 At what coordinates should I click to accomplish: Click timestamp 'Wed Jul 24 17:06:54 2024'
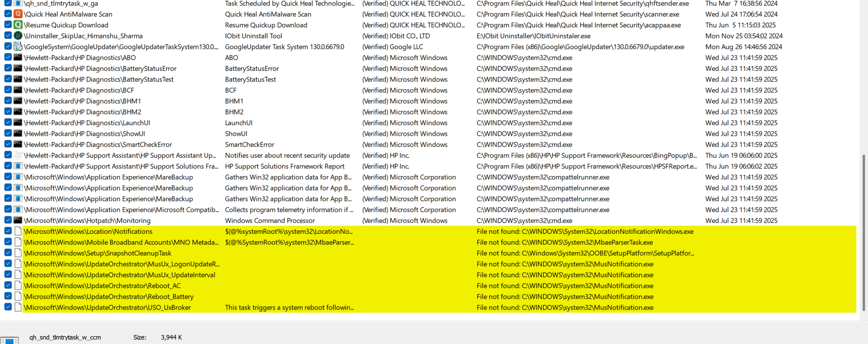741,14
